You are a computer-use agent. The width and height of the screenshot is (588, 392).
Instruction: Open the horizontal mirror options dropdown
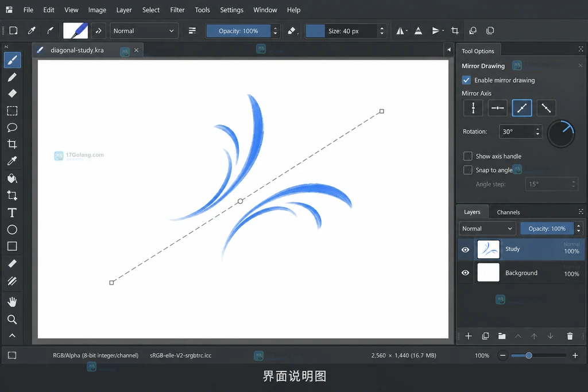(x=407, y=31)
